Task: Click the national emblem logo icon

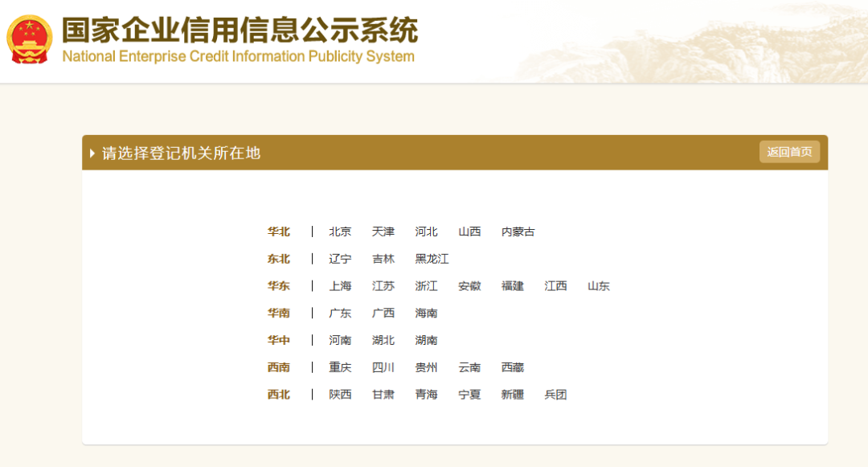Action: pyautogui.click(x=30, y=40)
